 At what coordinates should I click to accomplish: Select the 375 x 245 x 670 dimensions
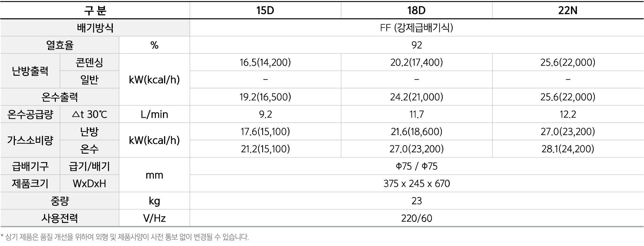pos(416,184)
